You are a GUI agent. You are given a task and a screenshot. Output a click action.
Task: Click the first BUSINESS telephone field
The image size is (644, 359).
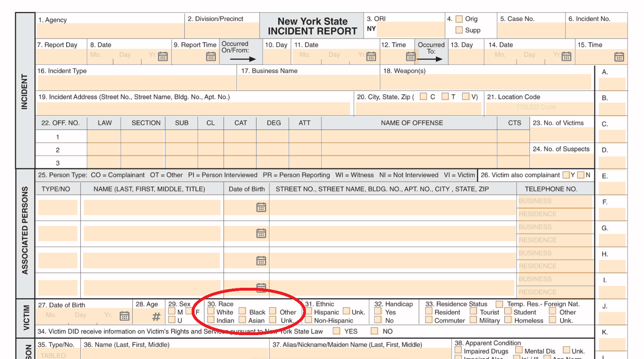[555, 201]
